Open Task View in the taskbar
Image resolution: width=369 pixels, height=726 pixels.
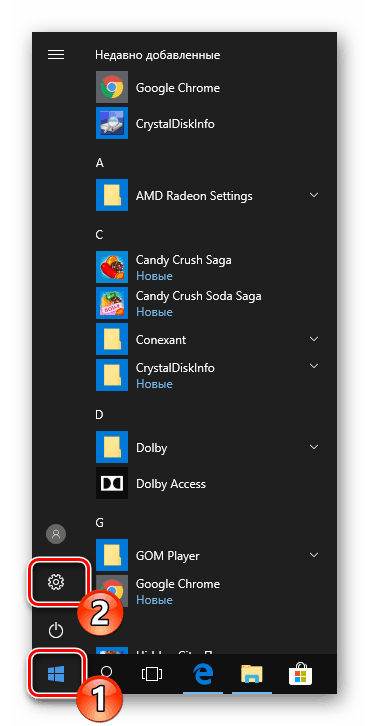tap(151, 675)
